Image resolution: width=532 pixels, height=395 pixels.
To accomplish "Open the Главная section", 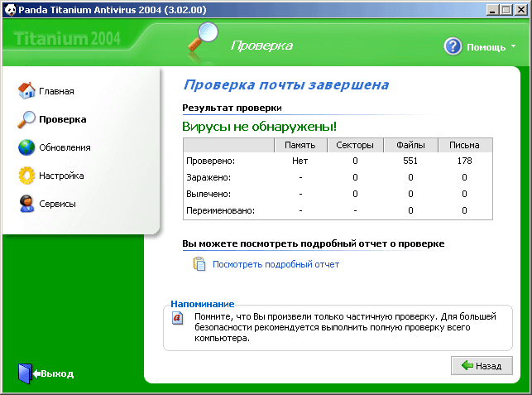I will 56,91.
